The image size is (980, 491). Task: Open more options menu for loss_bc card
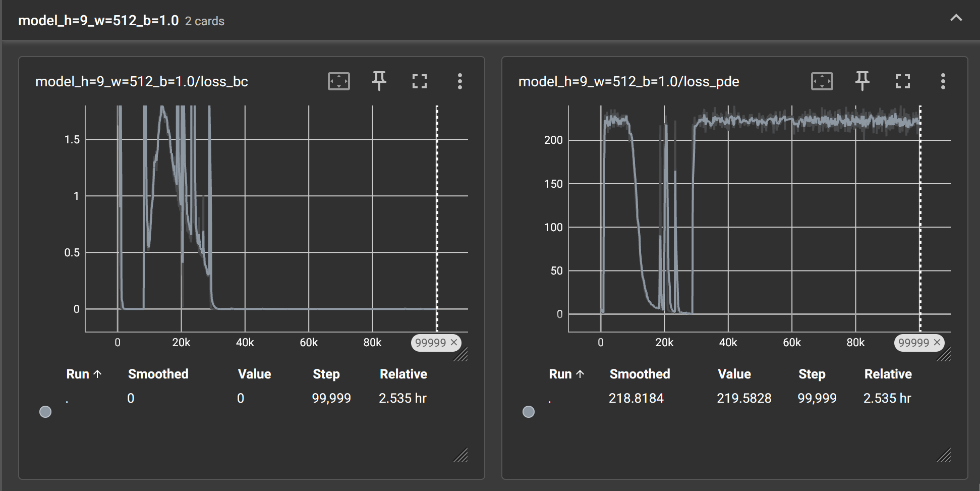click(459, 81)
